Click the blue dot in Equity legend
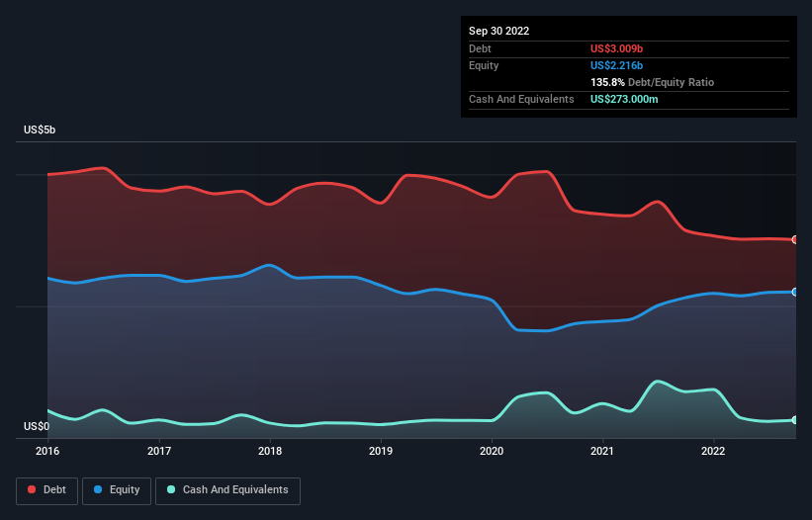 tap(98, 489)
